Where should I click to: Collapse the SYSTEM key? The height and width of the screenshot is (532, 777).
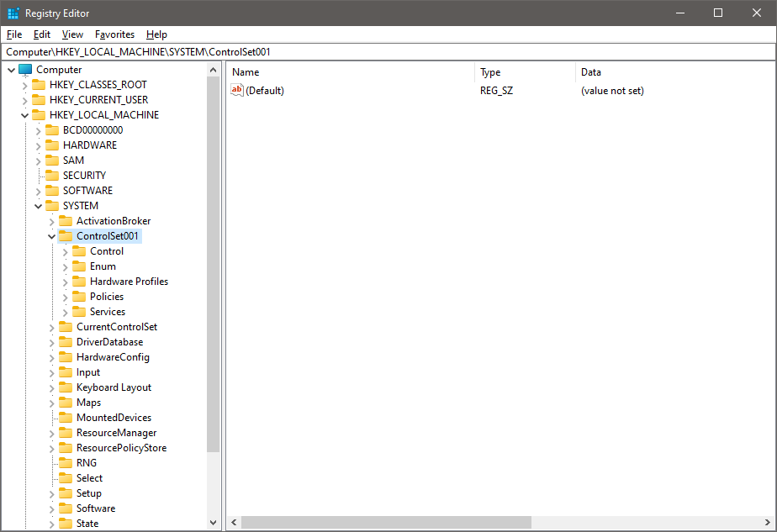pyautogui.click(x=38, y=206)
